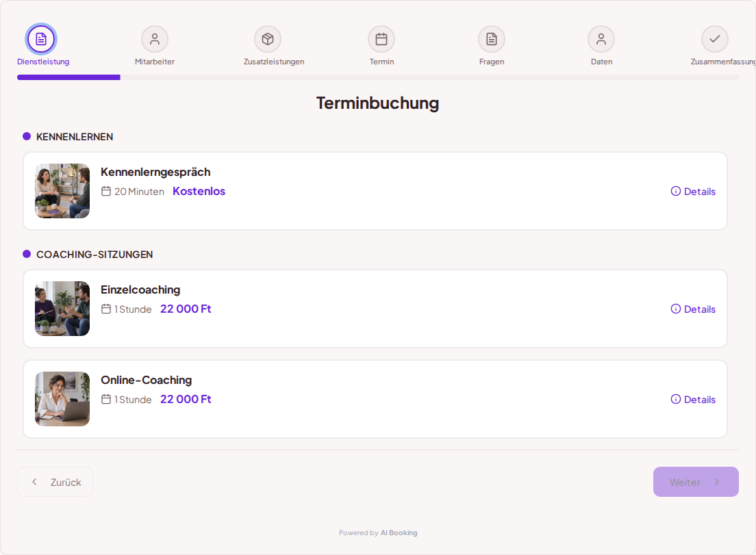Choose the Online-Coaching service title

[x=146, y=380]
